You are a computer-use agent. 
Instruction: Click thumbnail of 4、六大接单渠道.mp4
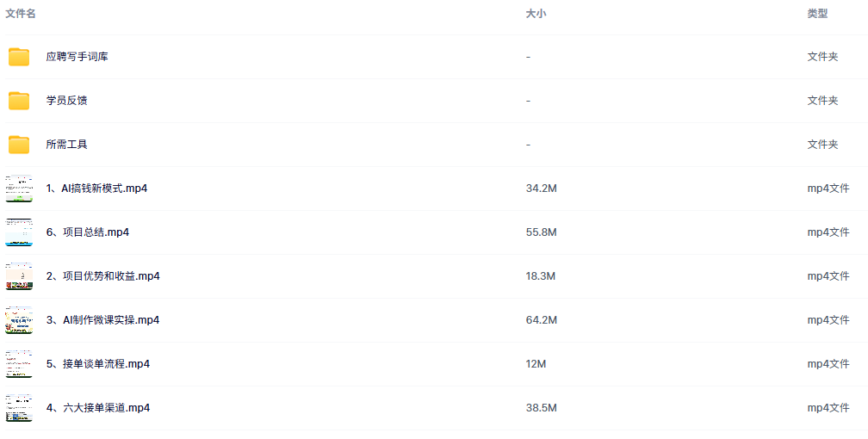[x=19, y=408]
